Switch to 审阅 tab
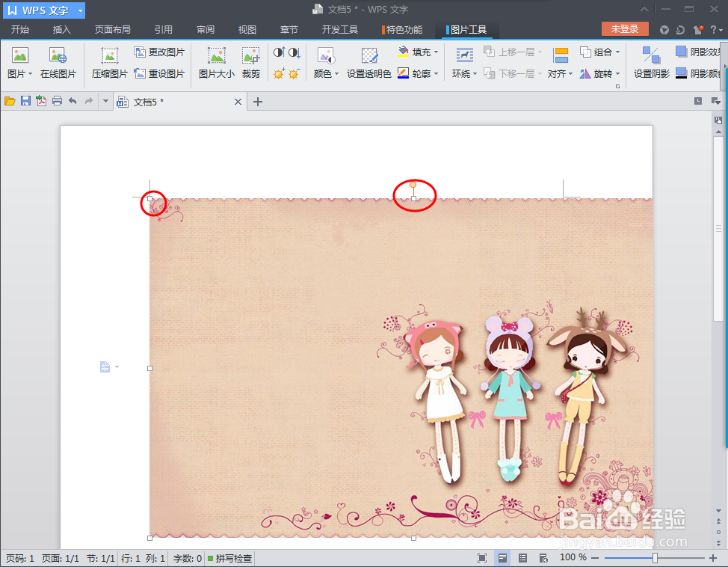This screenshot has height=567, width=728. [206, 30]
